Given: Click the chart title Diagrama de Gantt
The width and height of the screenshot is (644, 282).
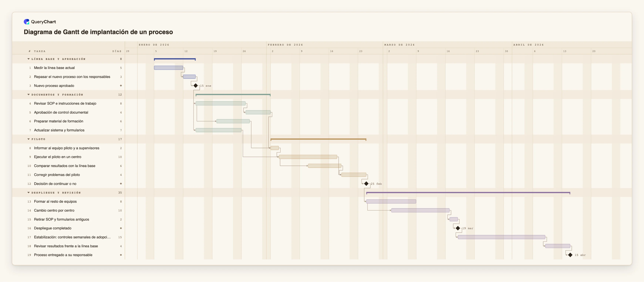Looking at the screenshot, I should pos(98,32).
